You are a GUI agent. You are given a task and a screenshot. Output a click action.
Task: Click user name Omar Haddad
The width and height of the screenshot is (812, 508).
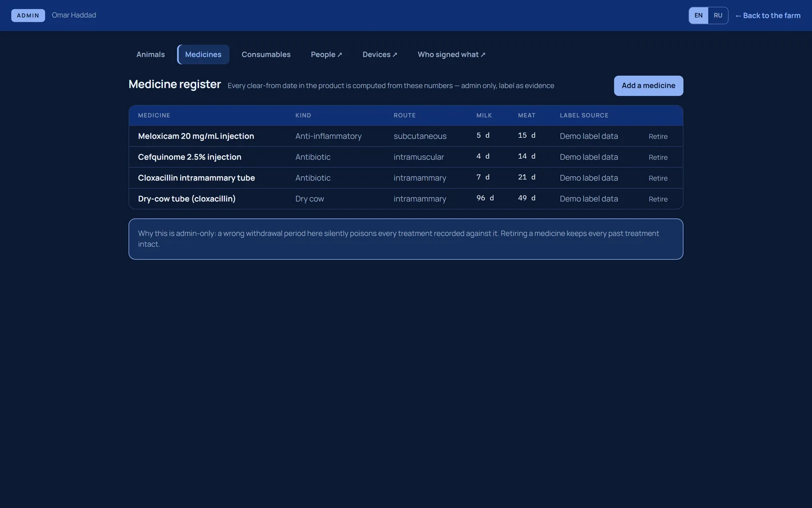(x=74, y=15)
